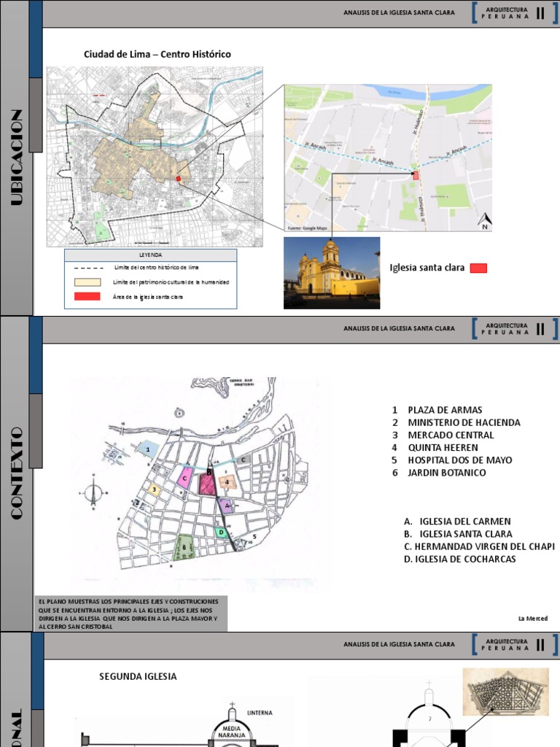
Task: Click list item D. IGLESIA DE COCHARCAS
Action: click(459, 560)
